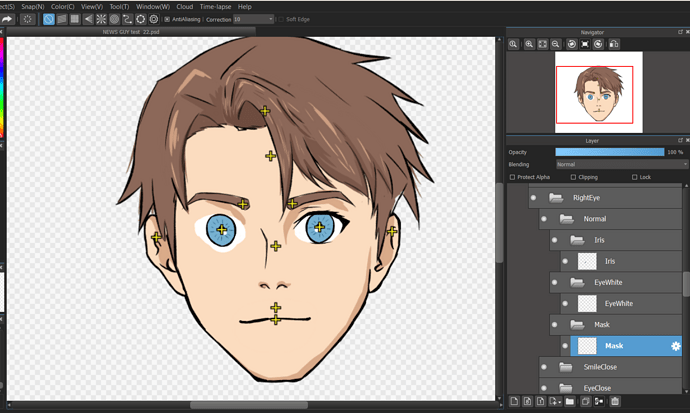Screen dimensions: 690x413
Task: Open the Tool(T) menu
Action: pyautogui.click(x=119, y=7)
